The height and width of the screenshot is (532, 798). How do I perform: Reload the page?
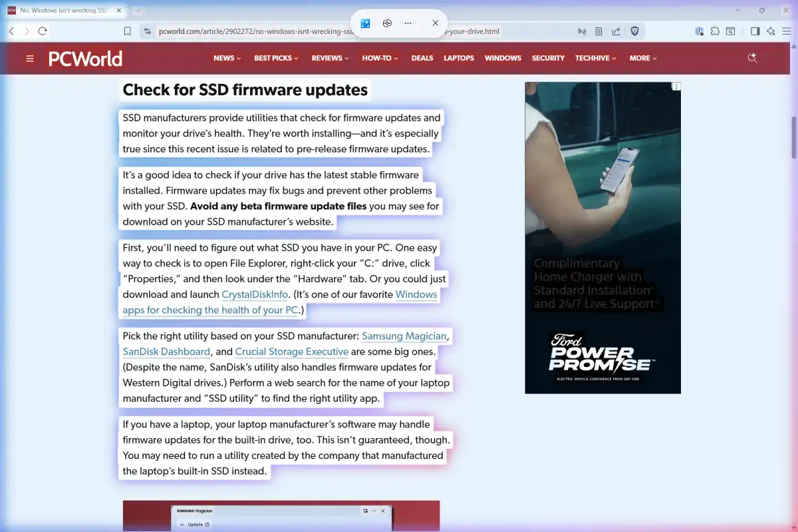(43, 31)
